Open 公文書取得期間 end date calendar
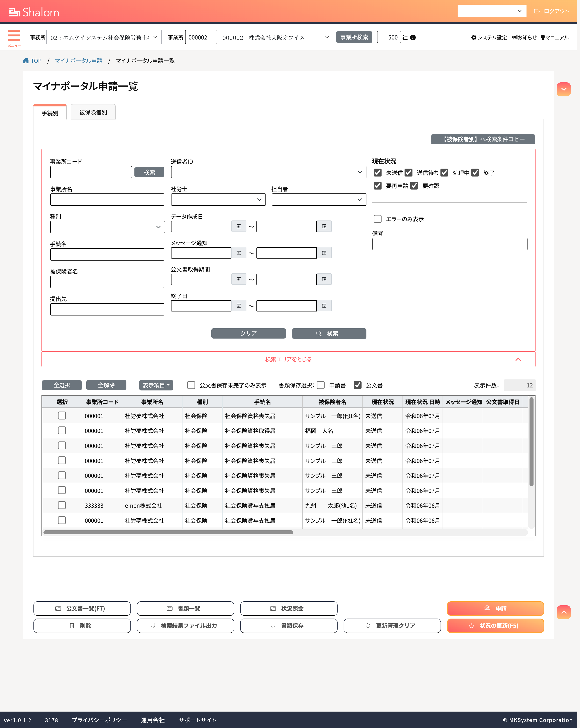The width and height of the screenshot is (580, 728). coord(324,279)
